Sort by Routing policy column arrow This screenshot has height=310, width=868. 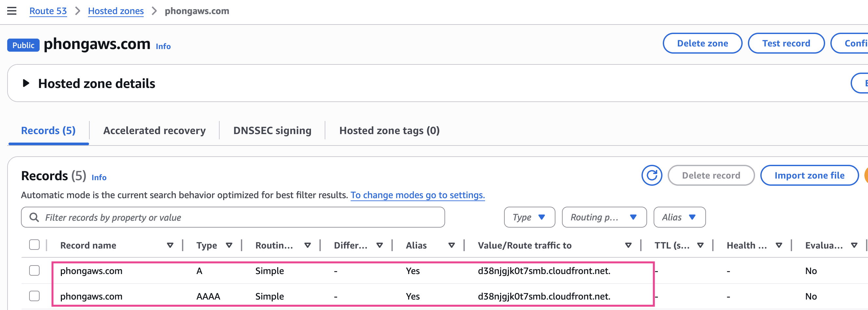click(x=307, y=245)
